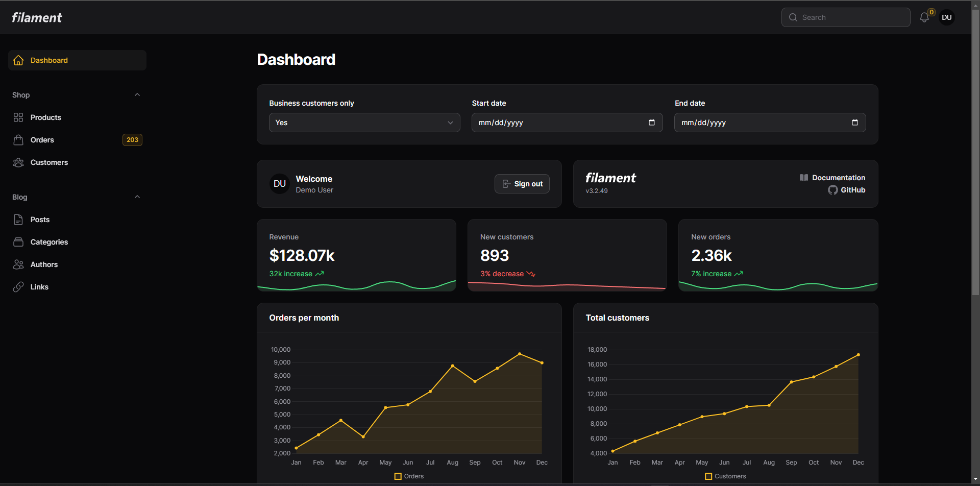Click the New orders stat card
Viewport: 980px width, 486px height.
point(778,255)
